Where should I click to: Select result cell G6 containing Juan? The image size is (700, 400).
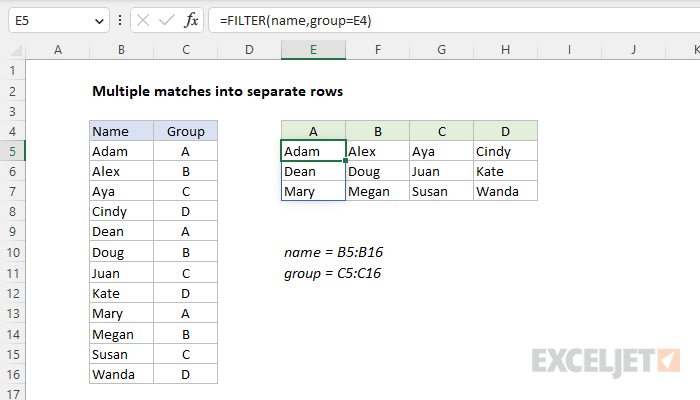(x=442, y=171)
